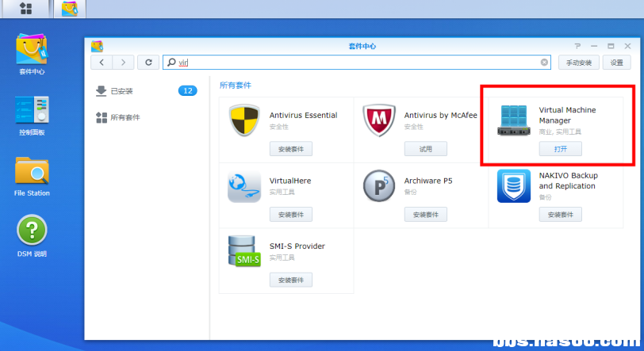Select 已安装 installed packages category

click(x=147, y=91)
